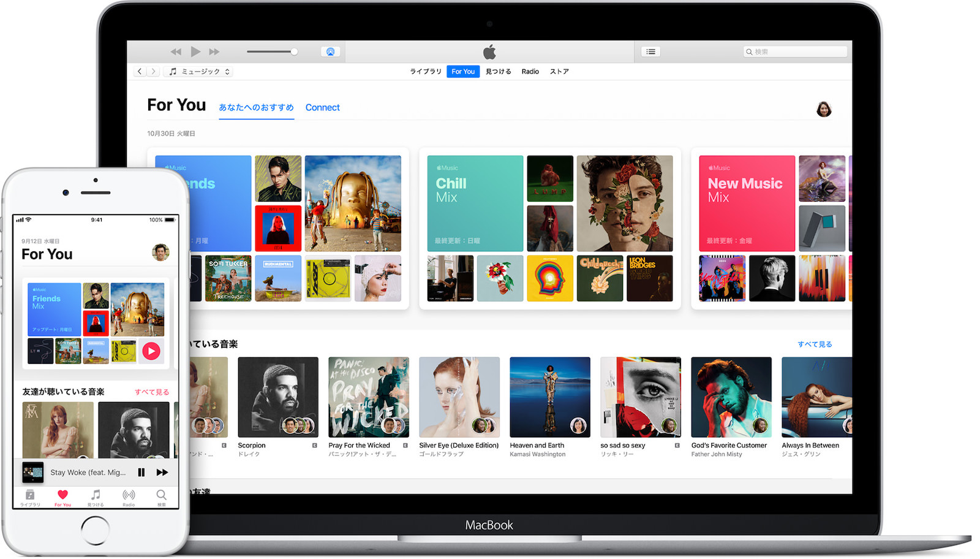
Task: Open the search magnifier tab on iPhone
Action: [x=161, y=497]
